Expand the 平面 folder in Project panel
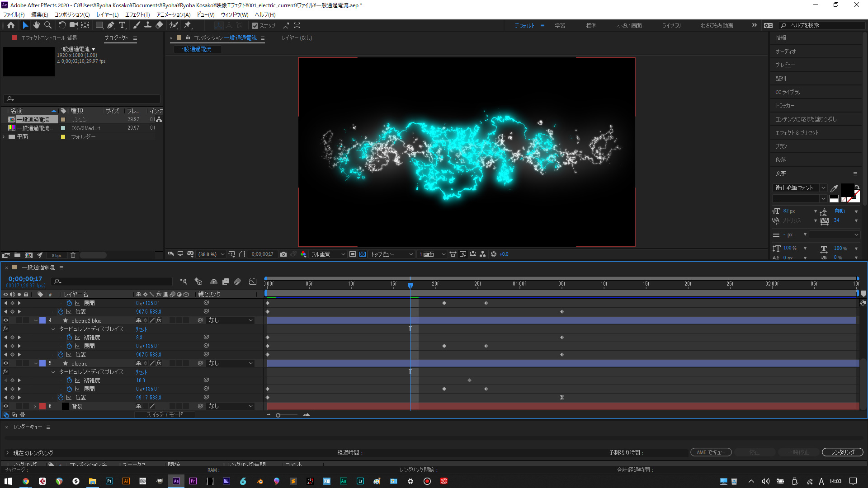Viewport: 868px width, 488px height. point(4,136)
